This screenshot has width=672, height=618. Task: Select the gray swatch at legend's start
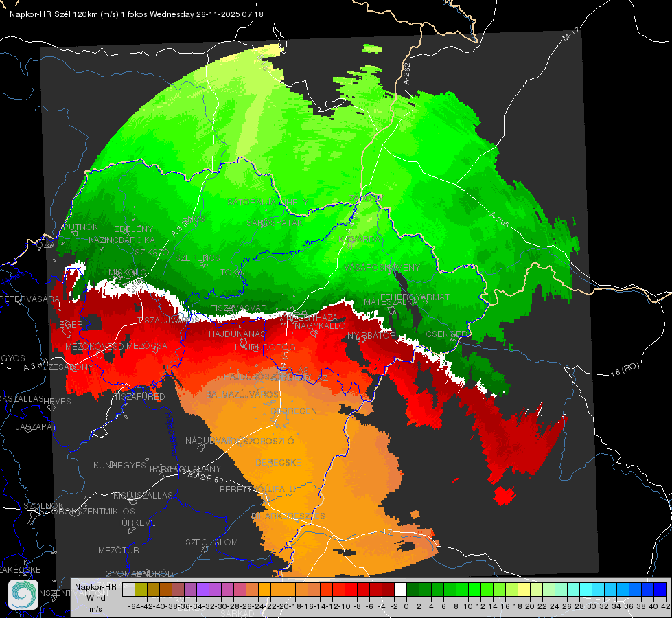(128, 590)
